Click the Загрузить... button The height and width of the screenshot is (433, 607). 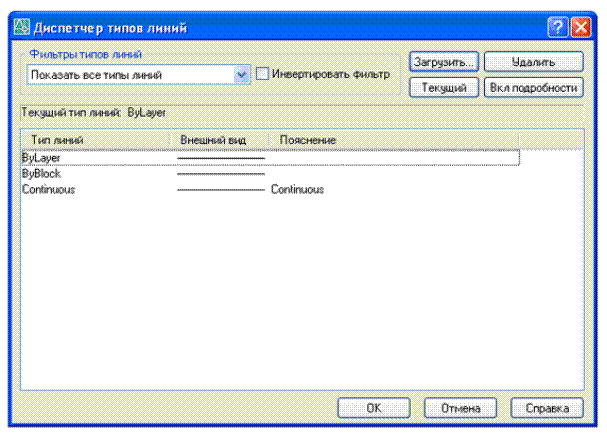point(444,62)
